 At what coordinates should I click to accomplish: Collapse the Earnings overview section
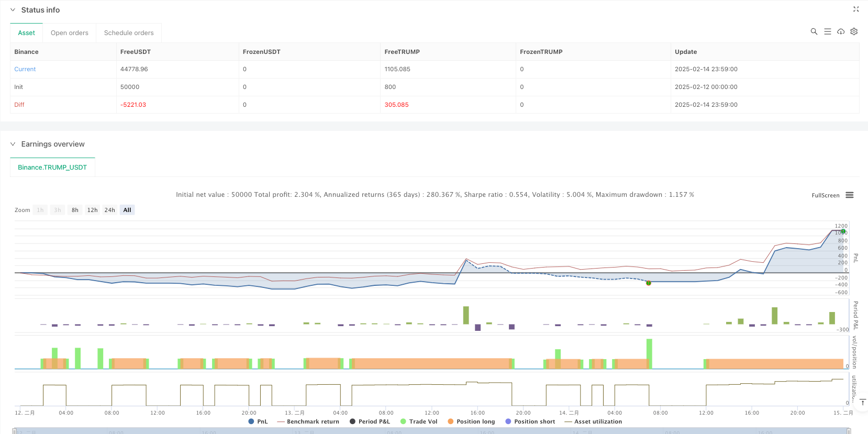(x=13, y=144)
